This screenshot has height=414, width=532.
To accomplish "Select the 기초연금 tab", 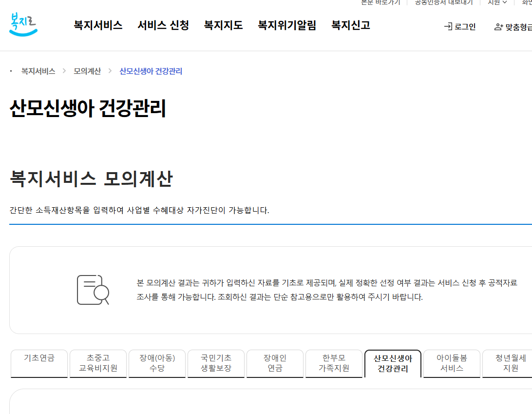I will pyautogui.click(x=39, y=363).
